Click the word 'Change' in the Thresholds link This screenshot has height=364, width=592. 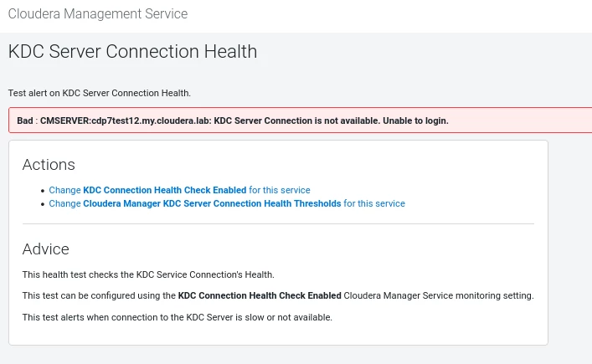point(65,203)
